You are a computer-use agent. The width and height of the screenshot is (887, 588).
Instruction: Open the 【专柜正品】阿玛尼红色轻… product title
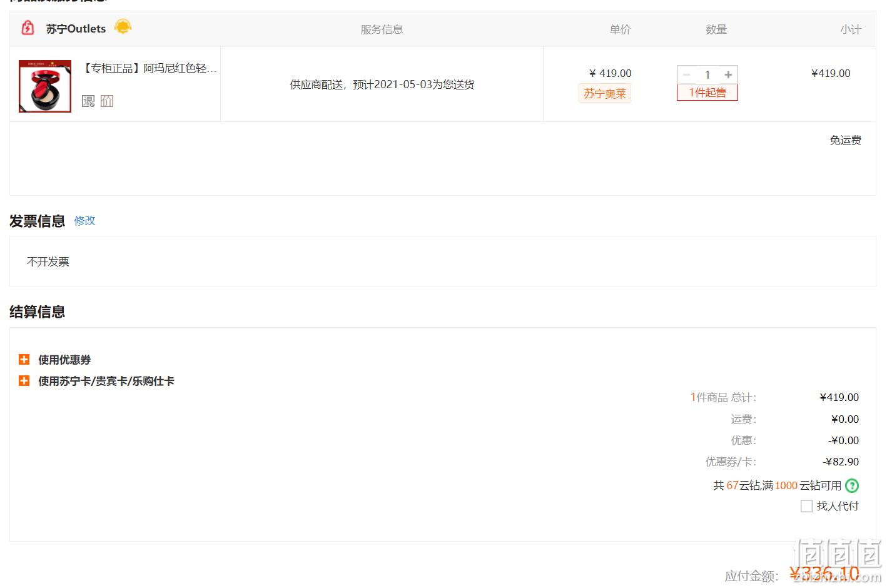150,68
